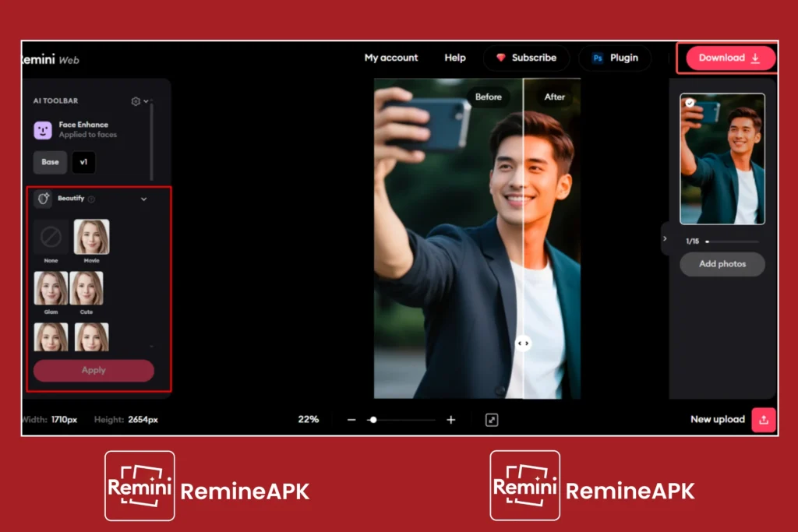The width and height of the screenshot is (798, 532).
Task: Click the pink upload icon near New upload
Action: [764, 420]
